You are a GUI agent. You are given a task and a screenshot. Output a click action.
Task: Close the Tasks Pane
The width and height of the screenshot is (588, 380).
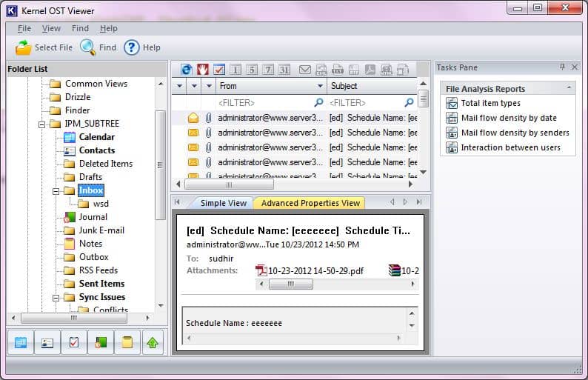pos(575,67)
